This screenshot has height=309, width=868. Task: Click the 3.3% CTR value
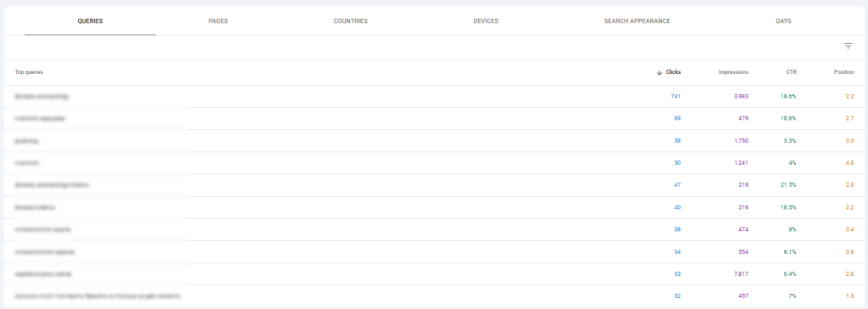pyautogui.click(x=790, y=141)
